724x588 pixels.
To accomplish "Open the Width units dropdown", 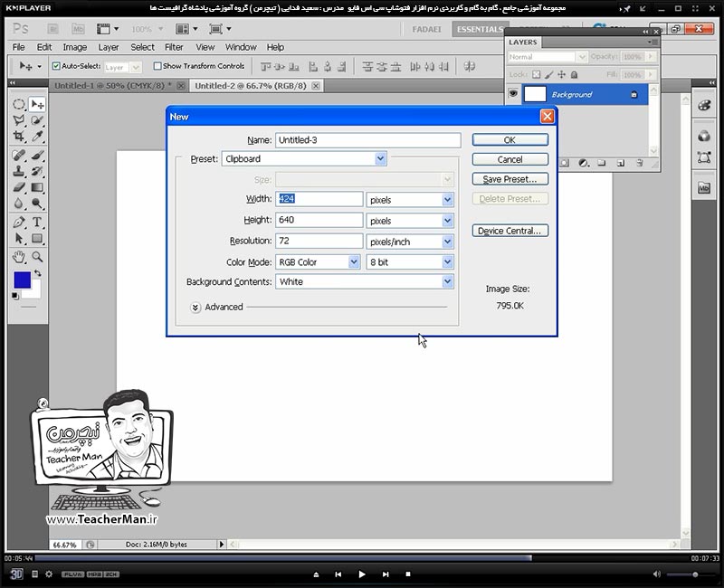I will point(410,200).
